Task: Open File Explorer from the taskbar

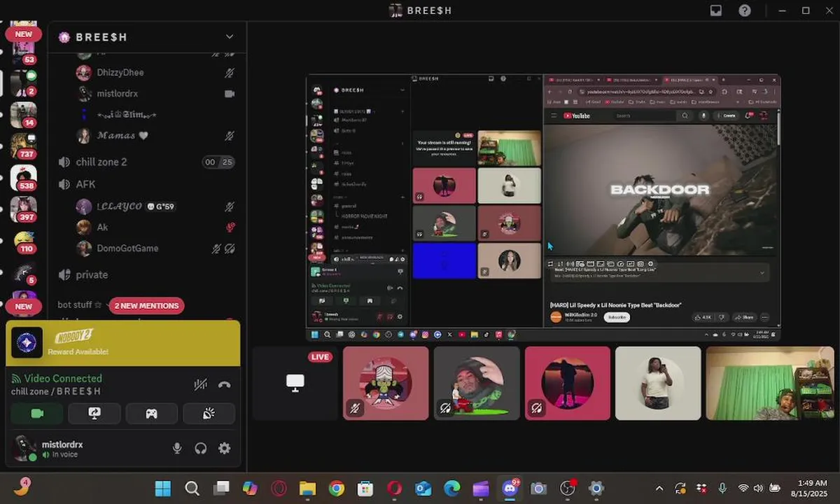Action: tap(307, 489)
